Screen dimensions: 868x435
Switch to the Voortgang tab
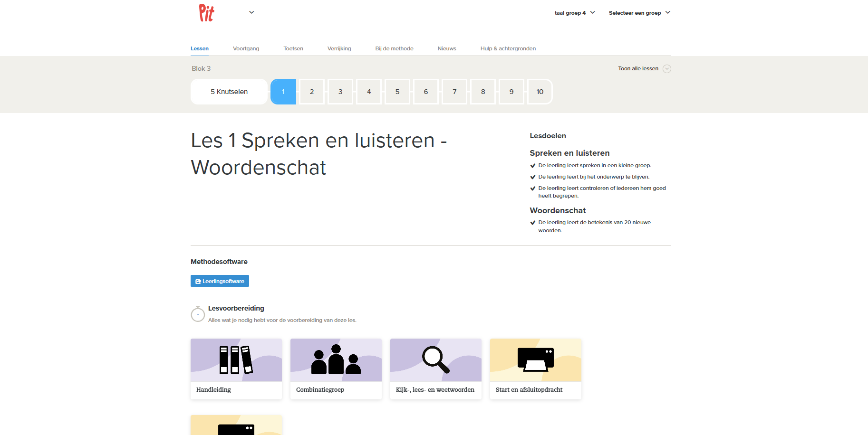(x=246, y=48)
